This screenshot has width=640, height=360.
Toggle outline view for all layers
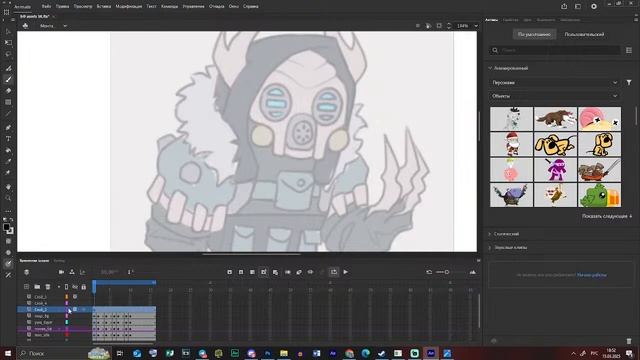(x=67, y=287)
